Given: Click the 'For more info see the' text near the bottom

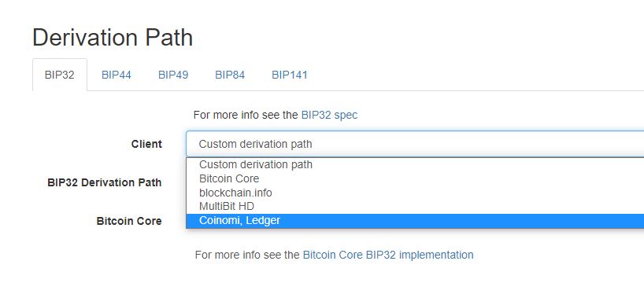Looking at the screenshot, I should pyautogui.click(x=247, y=255).
